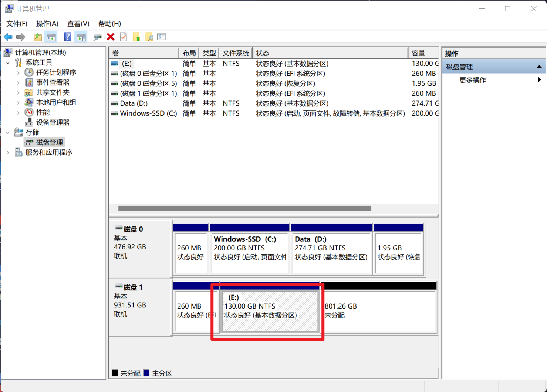
Task: Click the gray Forward arrow in toolbar
Action: point(21,37)
